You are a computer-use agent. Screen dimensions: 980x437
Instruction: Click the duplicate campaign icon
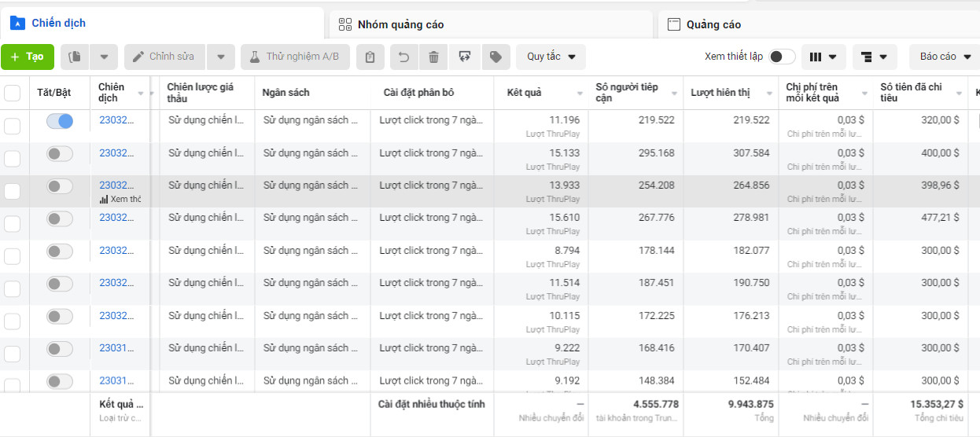coord(76,57)
